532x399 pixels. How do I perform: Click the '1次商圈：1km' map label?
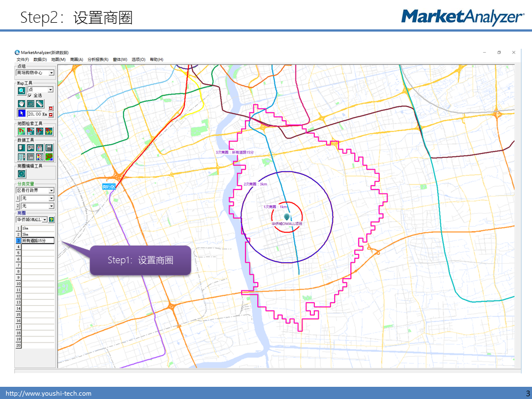click(275, 207)
